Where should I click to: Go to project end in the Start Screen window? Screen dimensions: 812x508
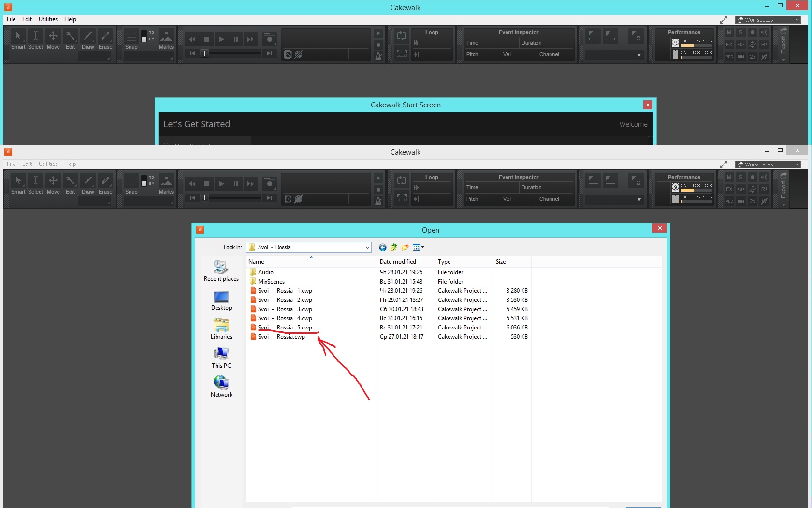point(270,53)
